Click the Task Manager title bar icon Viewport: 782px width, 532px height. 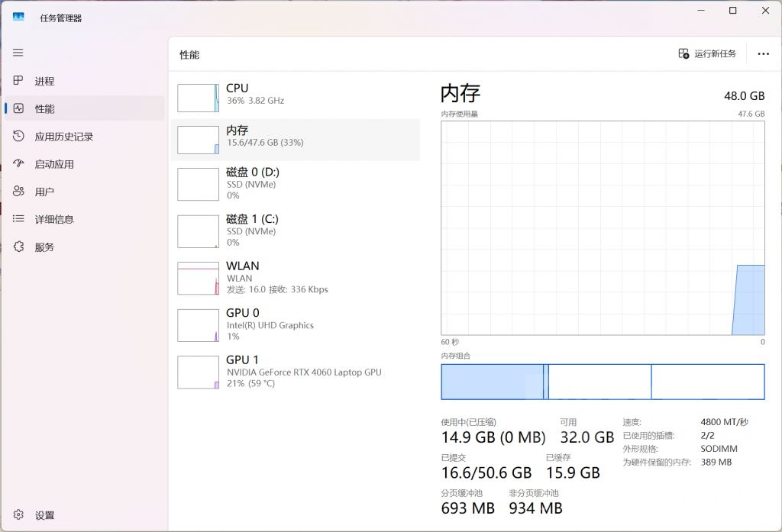point(17,16)
